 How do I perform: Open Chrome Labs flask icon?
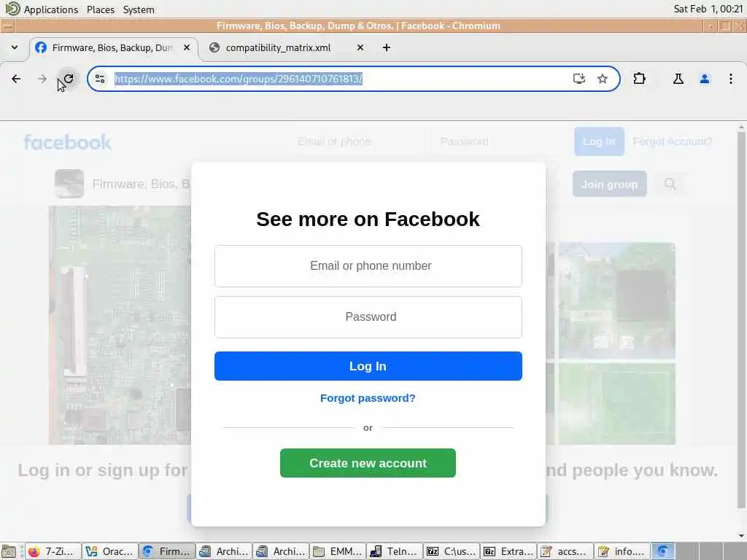click(x=678, y=79)
